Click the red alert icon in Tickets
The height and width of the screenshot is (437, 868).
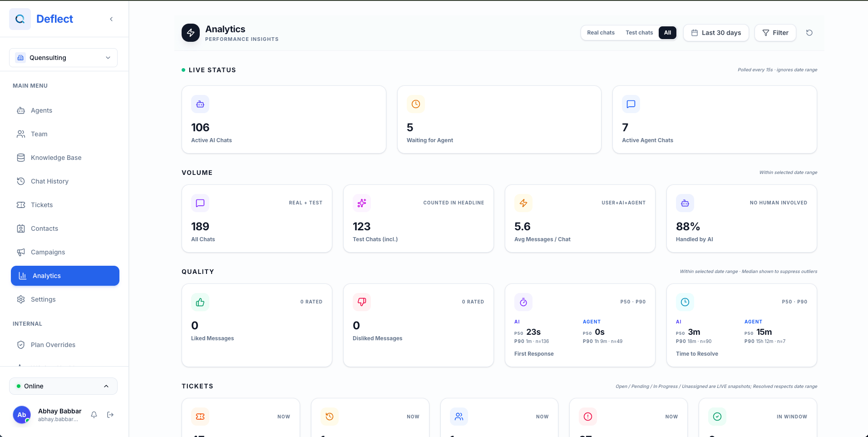588,417
